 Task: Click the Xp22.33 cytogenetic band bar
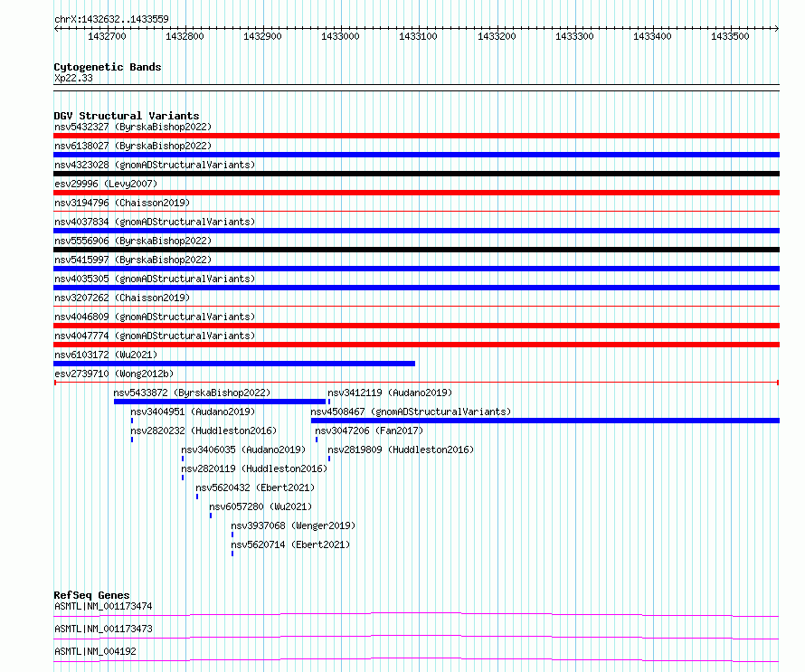416,88
